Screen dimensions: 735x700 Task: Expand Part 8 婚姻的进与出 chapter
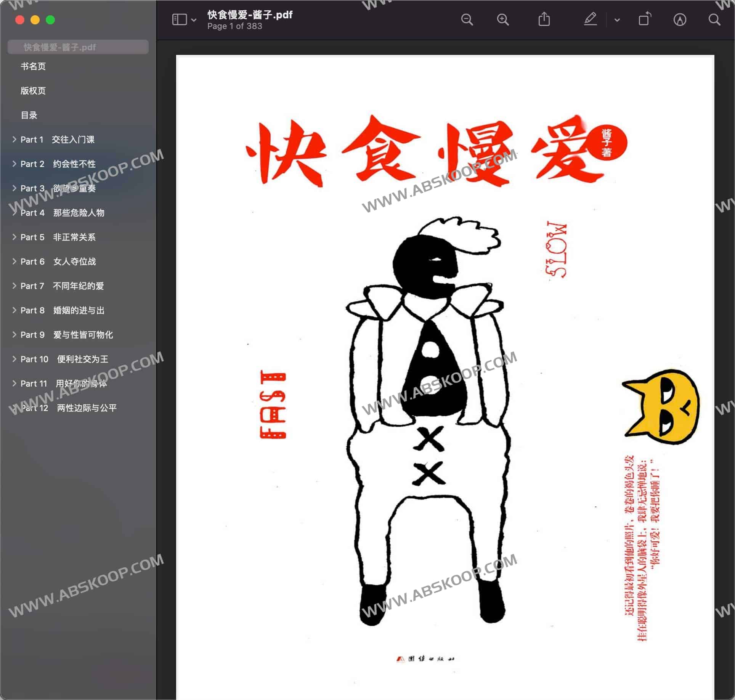coord(14,310)
